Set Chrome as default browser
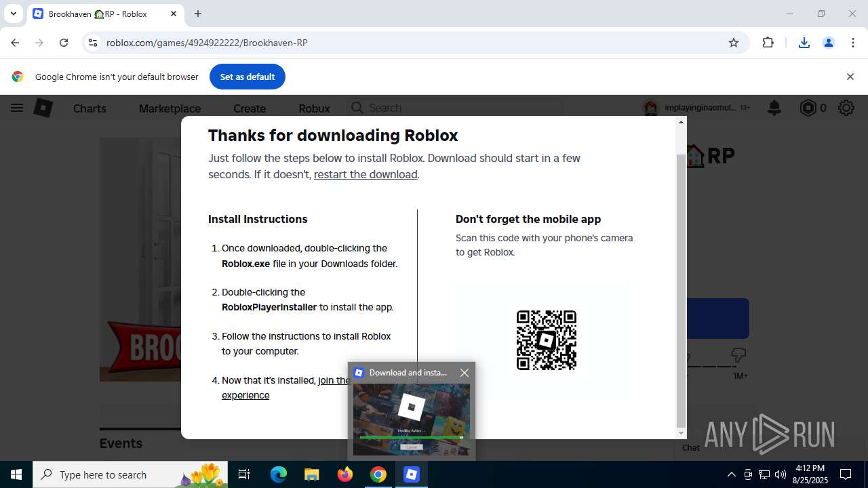 (248, 77)
